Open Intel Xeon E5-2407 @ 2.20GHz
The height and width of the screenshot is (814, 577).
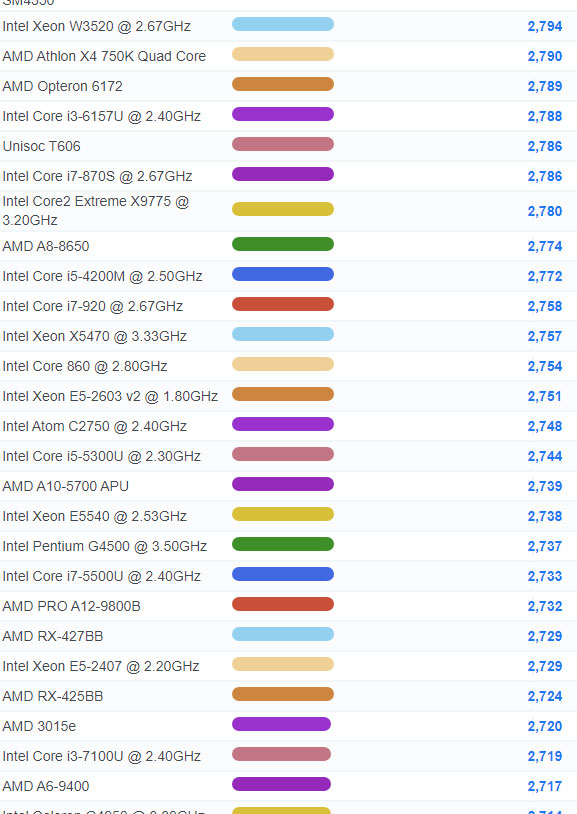pyautogui.click(x=101, y=667)
